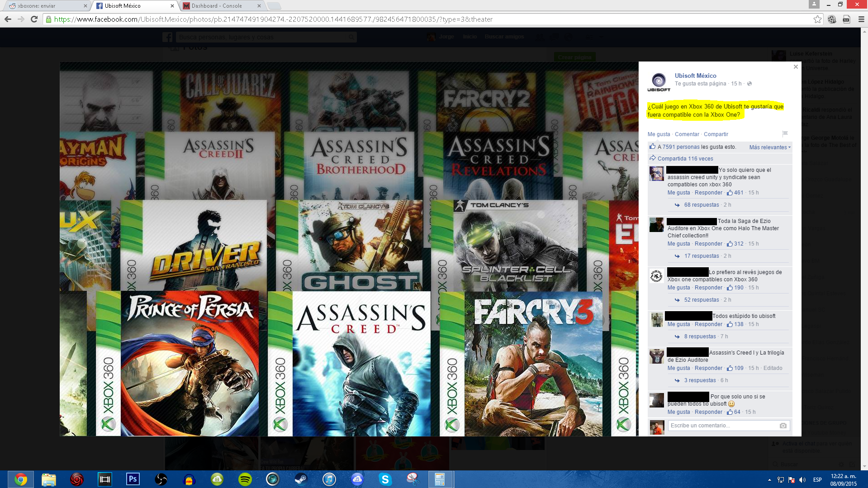Image resolution: width=868 pixels, height=488 pixels.
Task: Open the Snipping Tool taskbar icon
Action: click(413, 479)
